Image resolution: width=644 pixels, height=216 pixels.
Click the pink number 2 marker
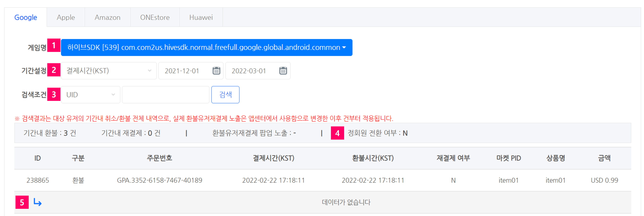tap(54, 70)
